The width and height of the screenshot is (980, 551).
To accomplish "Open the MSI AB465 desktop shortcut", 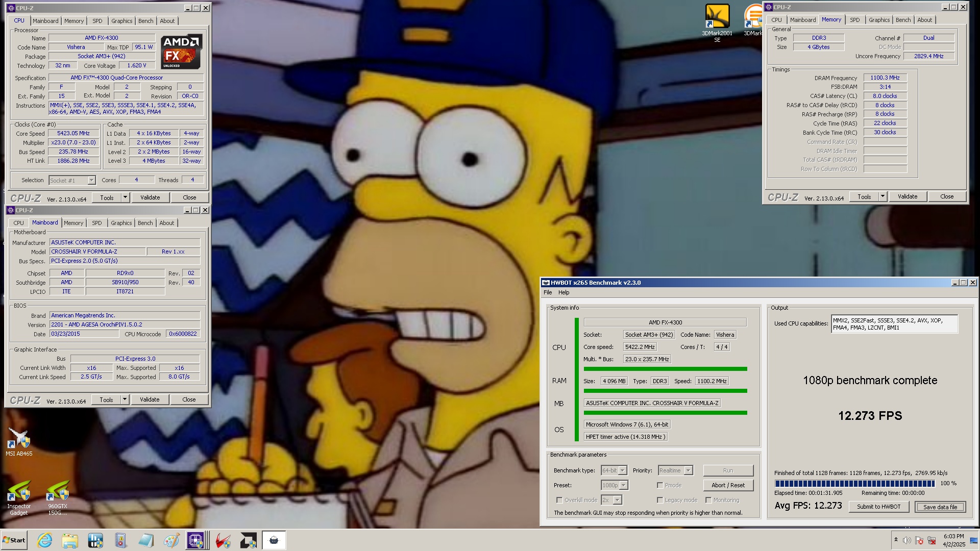I will [x=19, y=442].
